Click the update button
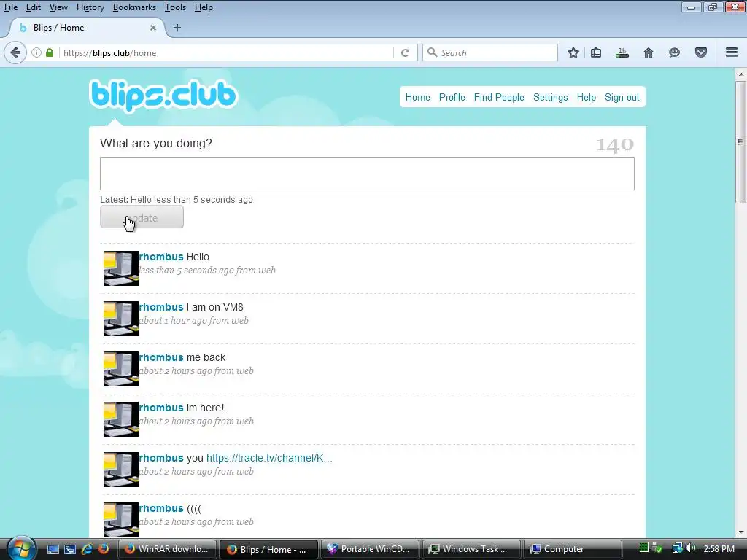The height and width of the screenshot is (560, 747). (142, 217)
